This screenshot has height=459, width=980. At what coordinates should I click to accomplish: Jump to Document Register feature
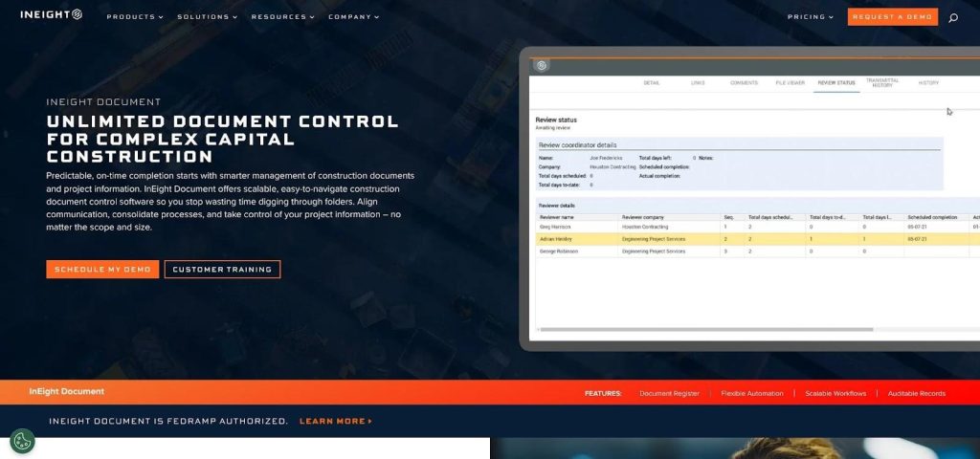coord(669,393)
